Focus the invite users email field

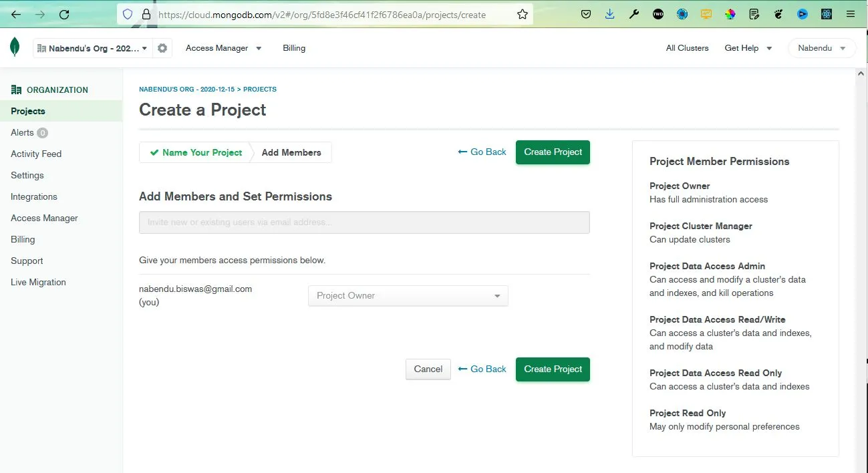click(364, 222)
